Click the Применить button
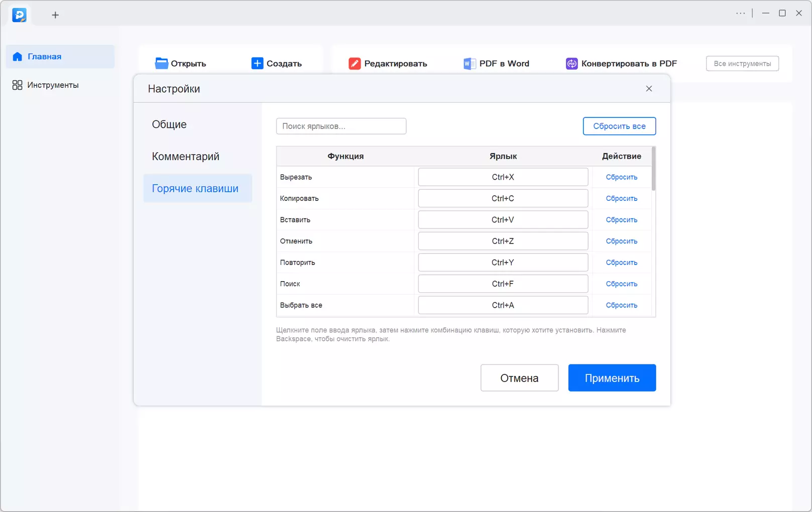 pyautogui.click(x=612, y=378)
